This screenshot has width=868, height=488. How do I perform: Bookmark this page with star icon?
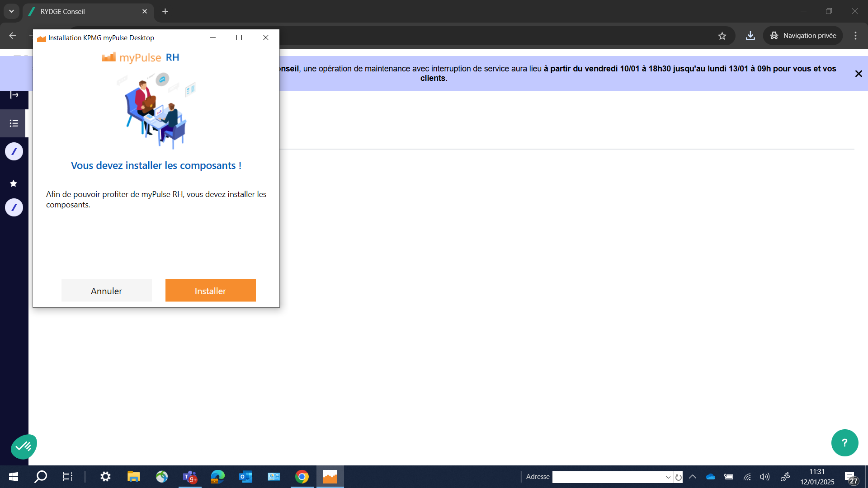[x=722, y=36]
